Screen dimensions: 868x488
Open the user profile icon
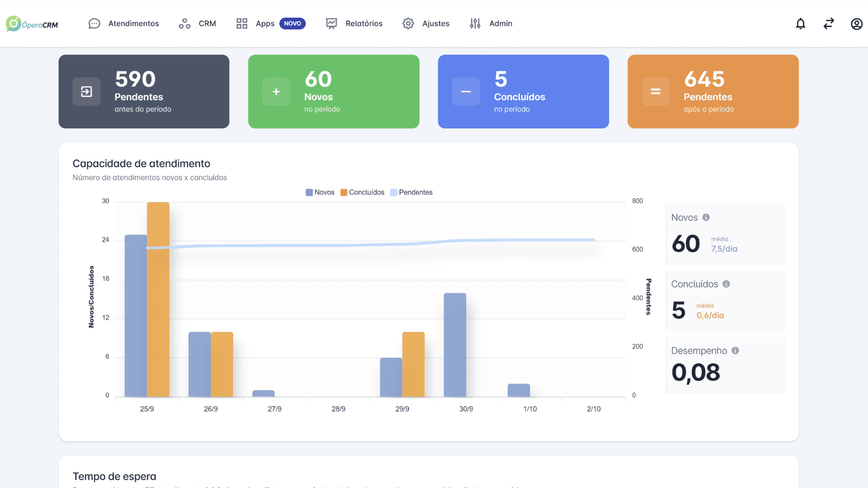click(x=857, y=23)
